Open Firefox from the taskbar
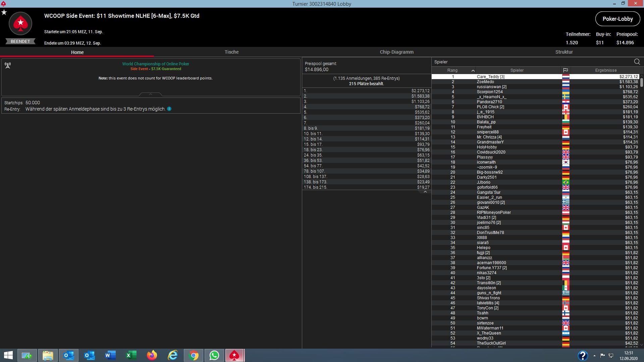Image resolution: width=644 pixels, height=362 pixels. click(x=152, y=355)
